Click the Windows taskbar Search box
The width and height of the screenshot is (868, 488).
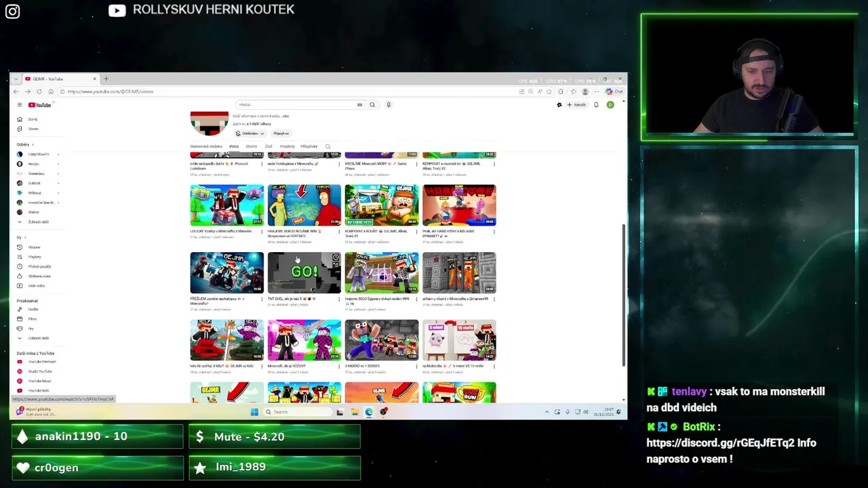click(296, 411)
